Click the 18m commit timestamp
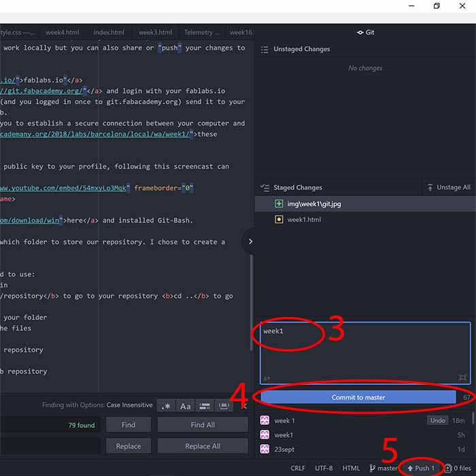This screenshot has height=476, width=476. click(x=458, y=420)
